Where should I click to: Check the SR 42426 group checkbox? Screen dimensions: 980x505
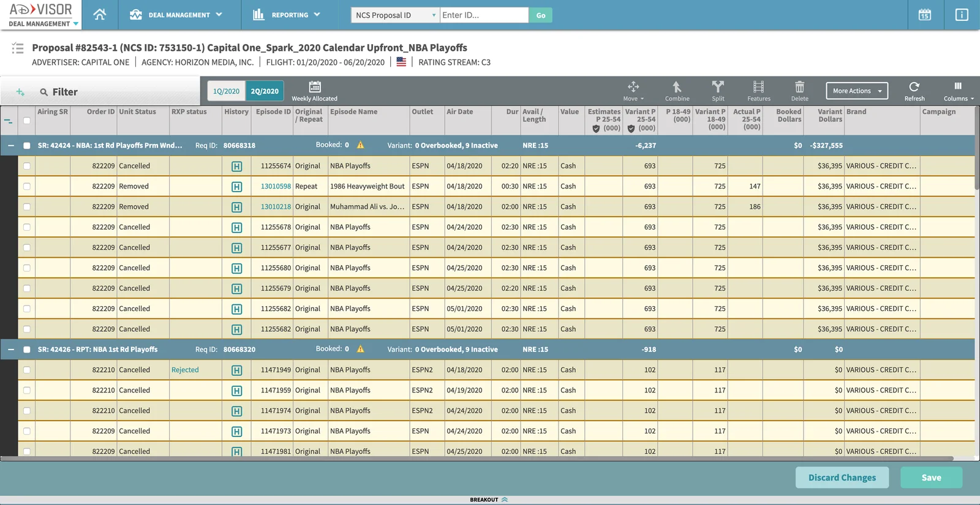tap(26, 350)
